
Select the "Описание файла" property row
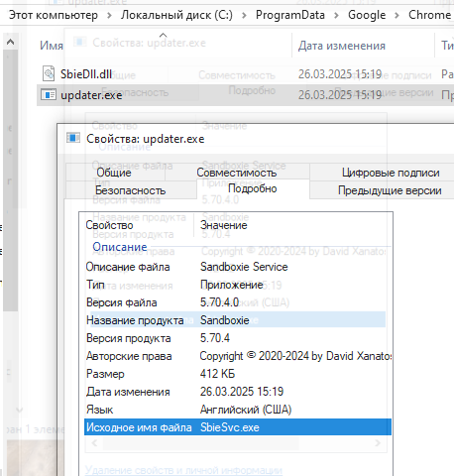(x=238, y=267)
